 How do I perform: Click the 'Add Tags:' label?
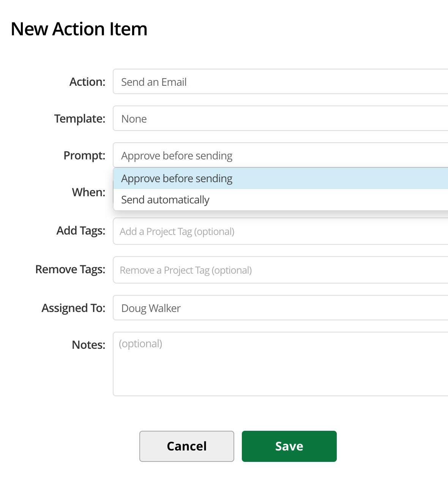(81, 230)
